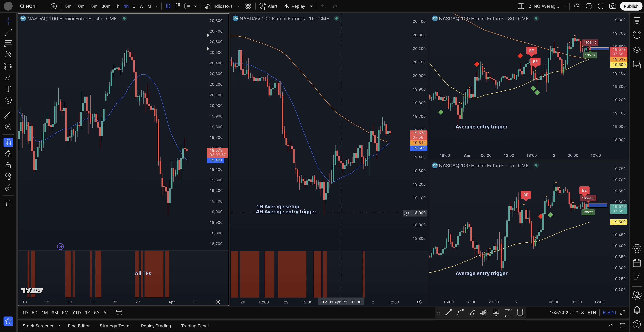
Task: Click the Publish button
Action: [x=631, y=6]
